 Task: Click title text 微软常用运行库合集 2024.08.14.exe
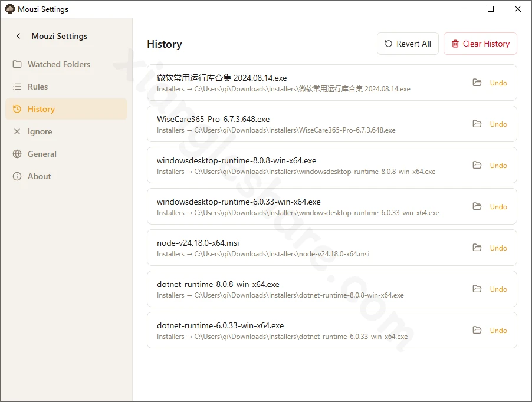pyautogui.click(x=222, y=78)
